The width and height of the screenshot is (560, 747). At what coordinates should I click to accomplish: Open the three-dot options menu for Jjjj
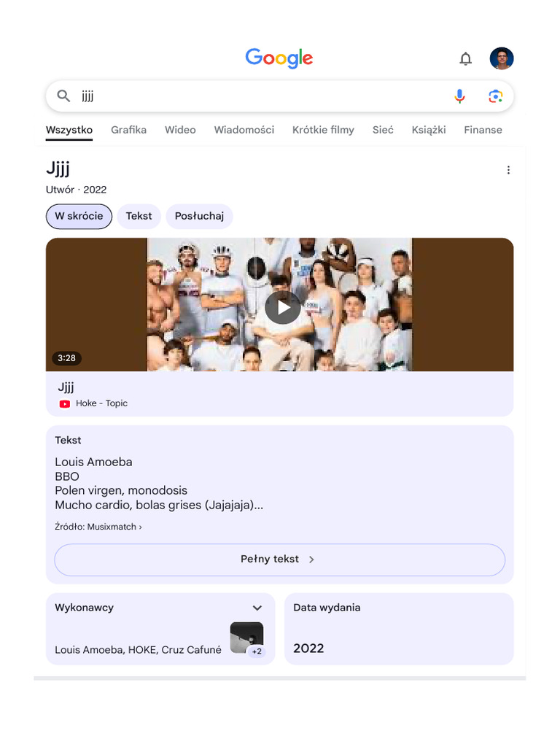[508, 170]
